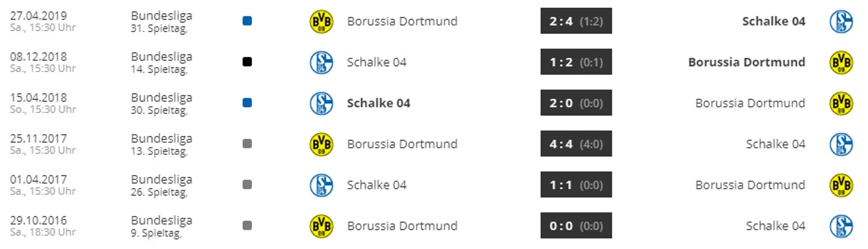Viewport: 868px width, 249px height.
Task: Open the 0:0 (0:0) match result
Action: point(576,226)
